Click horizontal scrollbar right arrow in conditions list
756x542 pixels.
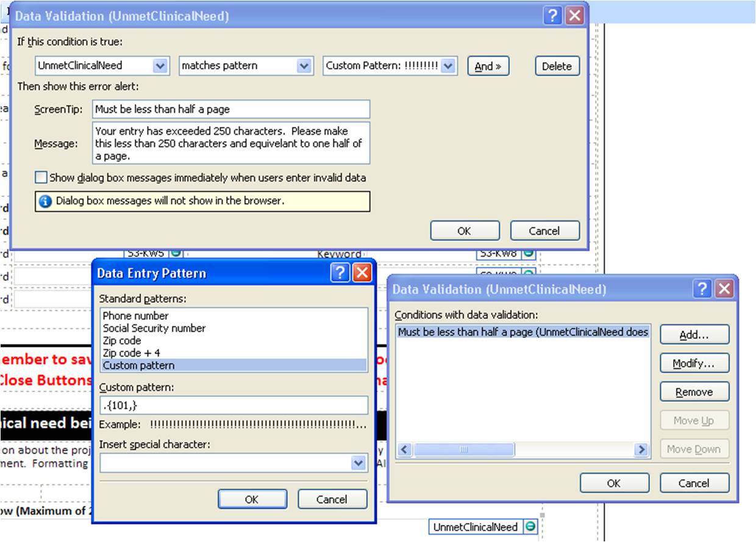click(x=641, y=450)
